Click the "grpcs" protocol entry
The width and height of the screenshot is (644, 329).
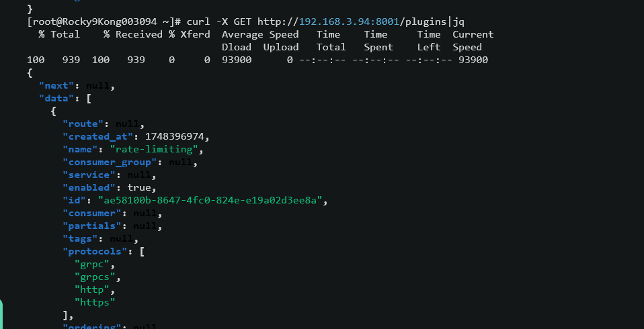click(95, 277)
